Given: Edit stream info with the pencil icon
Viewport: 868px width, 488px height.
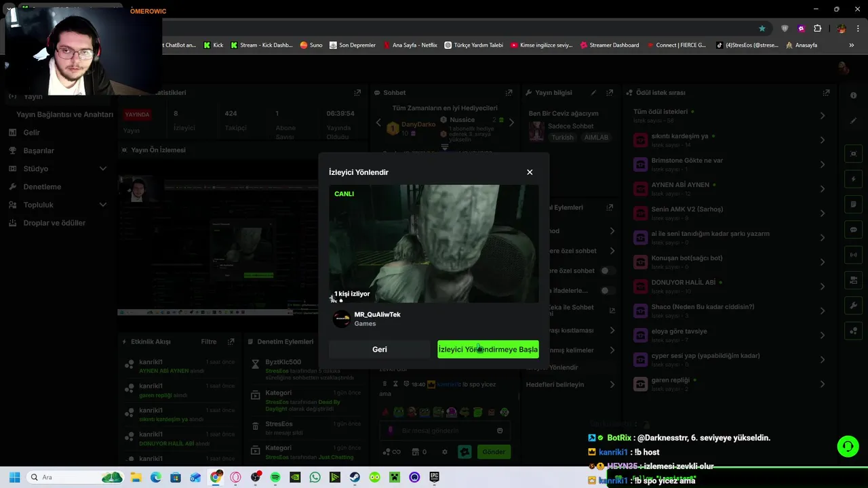Looking at the screenshot, I should point(593,93).
